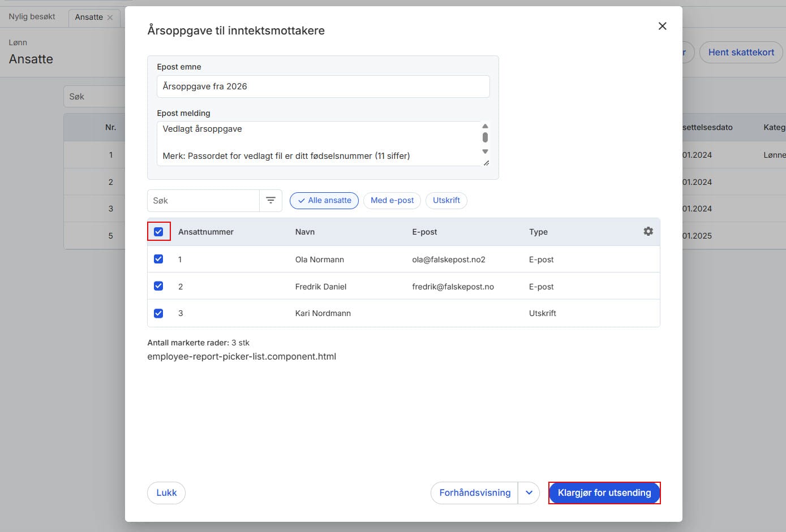This screenshot has width=786, height=532.
Task: Expand the Forhåndsvisning dropdown arrow
Action: pos(529,492)
